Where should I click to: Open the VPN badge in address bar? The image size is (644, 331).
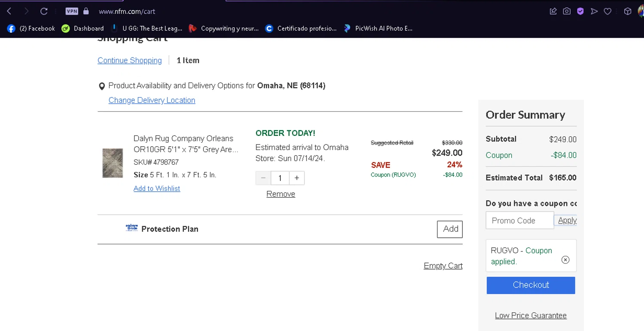click(72, 11)
